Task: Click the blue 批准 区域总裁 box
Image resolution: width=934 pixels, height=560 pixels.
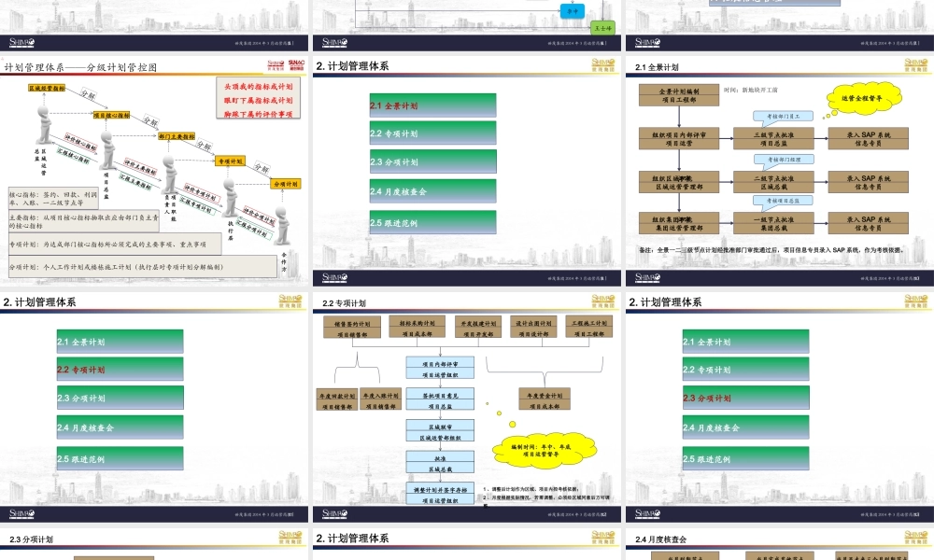Action: click(440, 463)
